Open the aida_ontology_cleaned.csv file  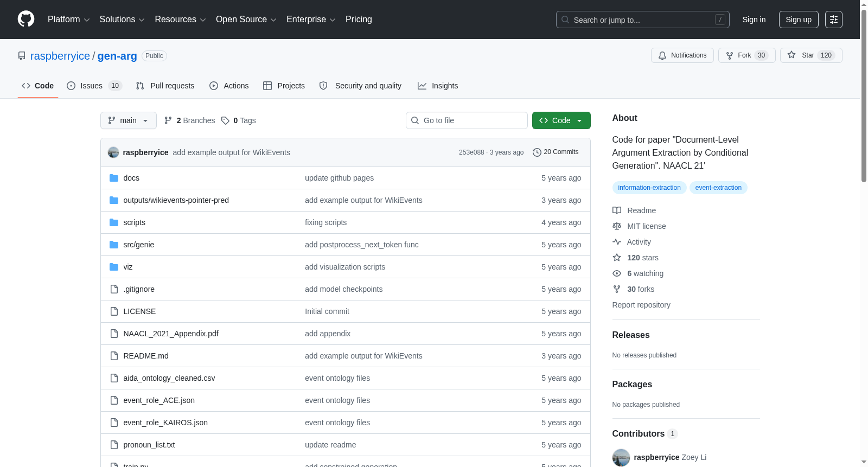[169, 378]
